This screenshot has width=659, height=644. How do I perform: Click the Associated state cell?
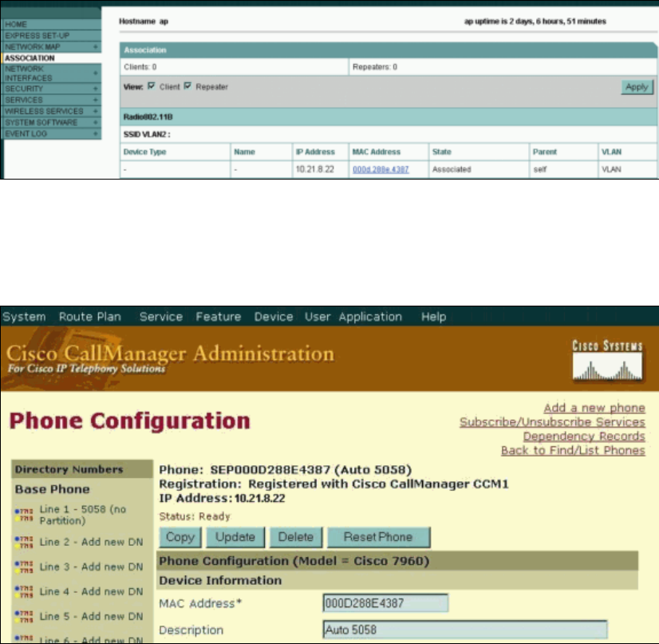point(452,169)
